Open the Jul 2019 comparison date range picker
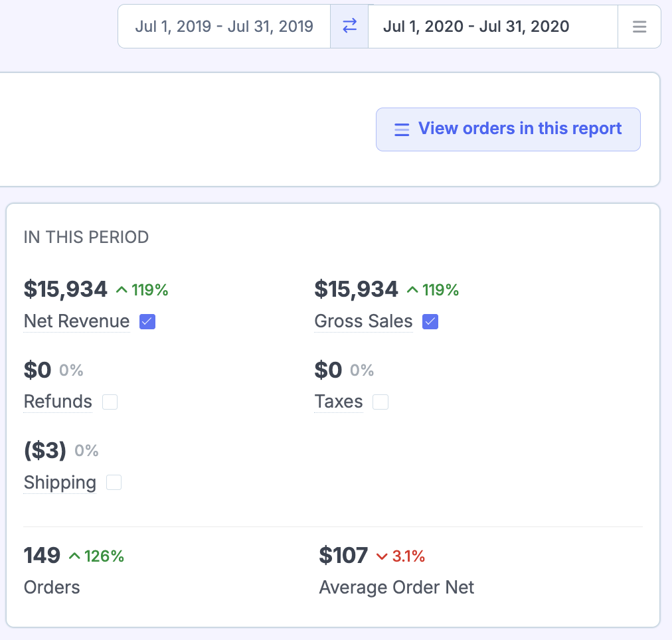Viewport: 672px width, 640px height. [x=224, y=27]
